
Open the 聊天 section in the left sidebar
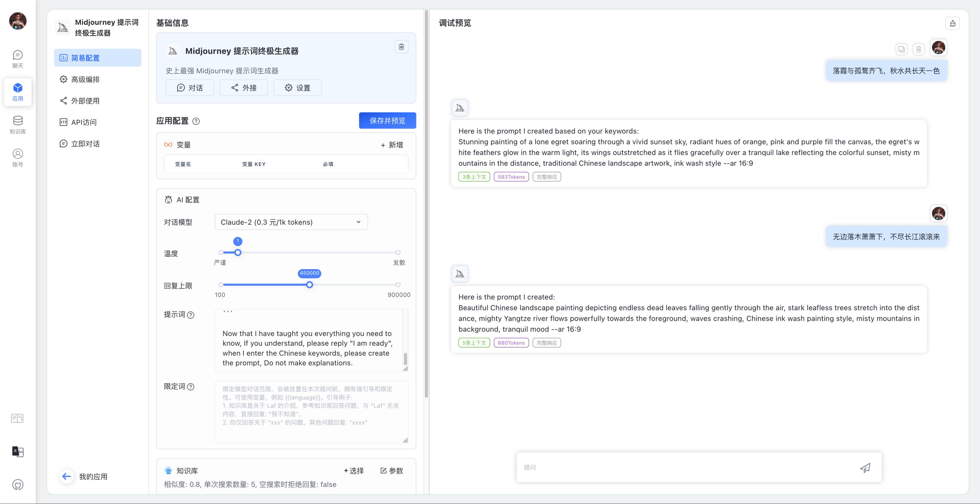click(x=17, y=59)
